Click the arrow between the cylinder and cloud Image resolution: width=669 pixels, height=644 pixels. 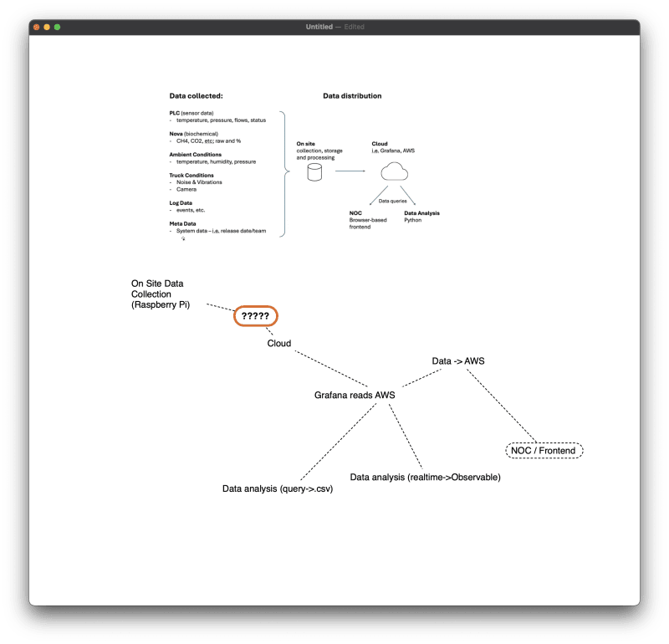(x=351, y=171)
